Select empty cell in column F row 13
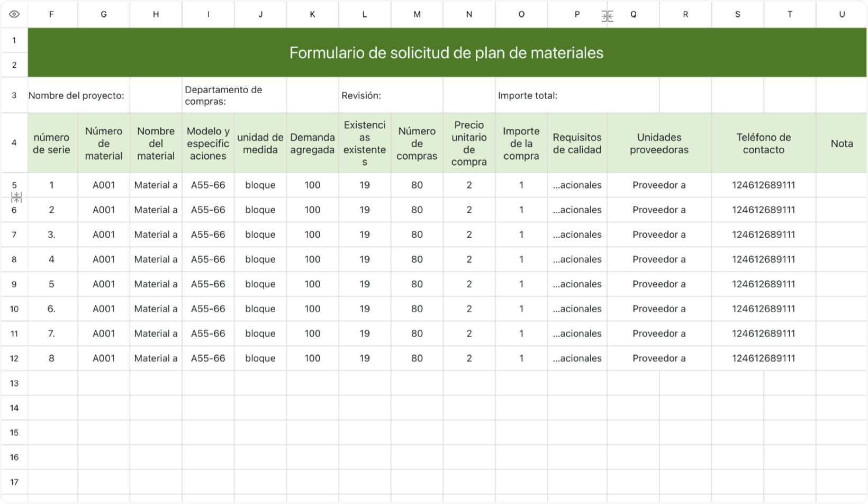The height and width of the screenshot is (504, 868). tap(51, 383)
